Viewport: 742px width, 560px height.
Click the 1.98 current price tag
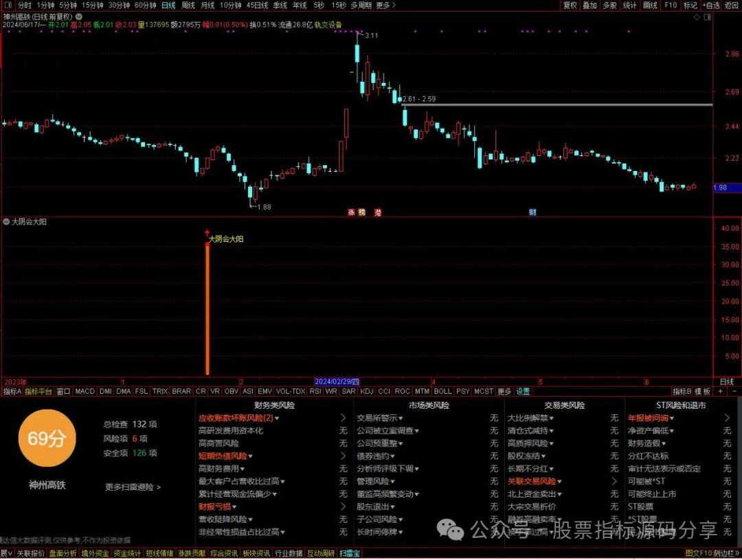727,188
